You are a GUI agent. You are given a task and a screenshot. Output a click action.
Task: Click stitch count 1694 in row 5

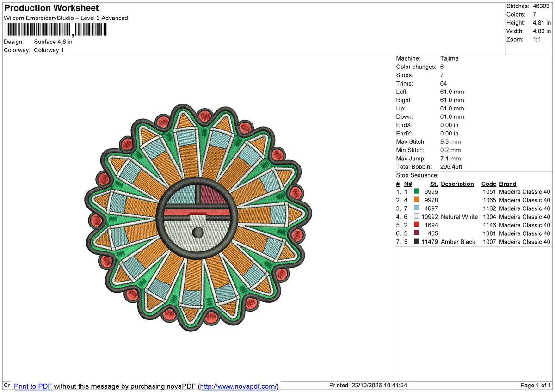coord(431,225)
